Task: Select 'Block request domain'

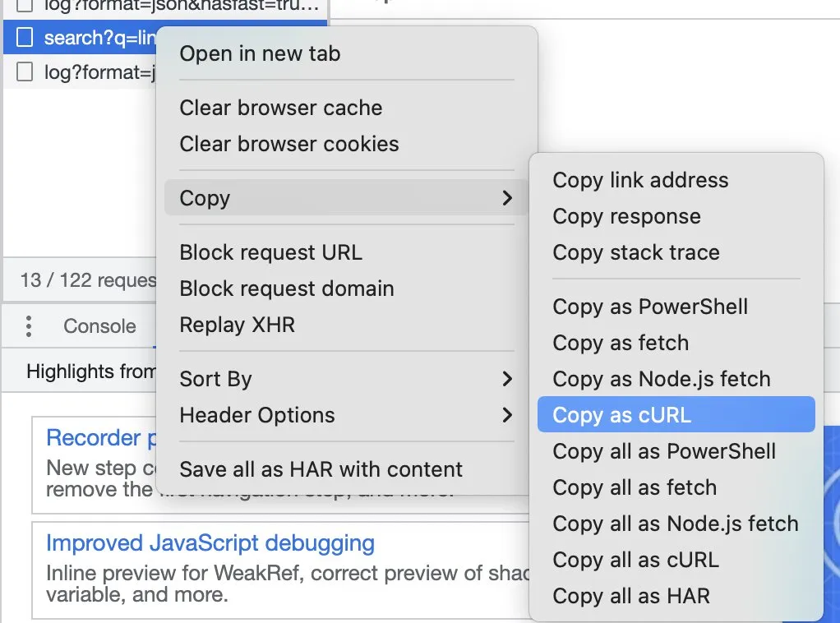Action: (x=346, y=288)
